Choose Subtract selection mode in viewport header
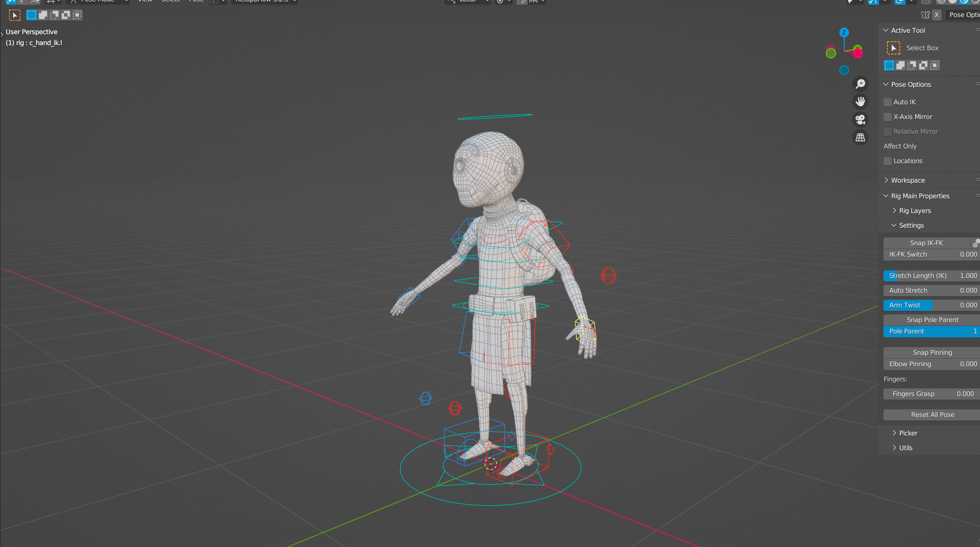This screenshot has width=980, height=547. [x=55, y=15]
